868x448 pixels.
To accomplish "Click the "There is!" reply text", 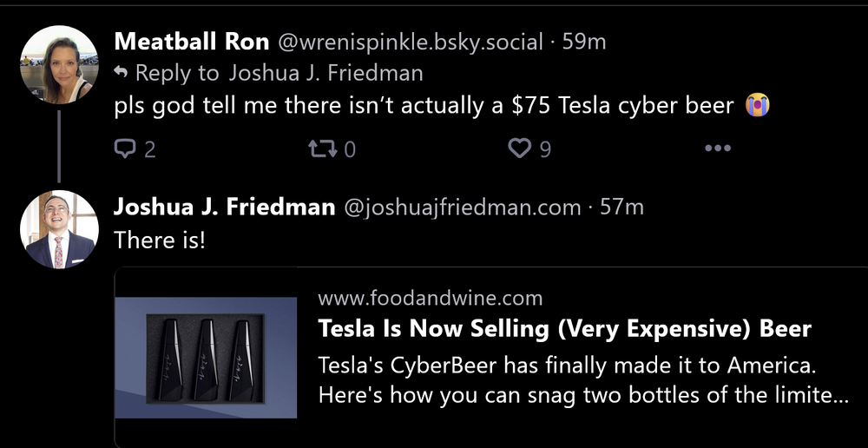I will [160, 240].
